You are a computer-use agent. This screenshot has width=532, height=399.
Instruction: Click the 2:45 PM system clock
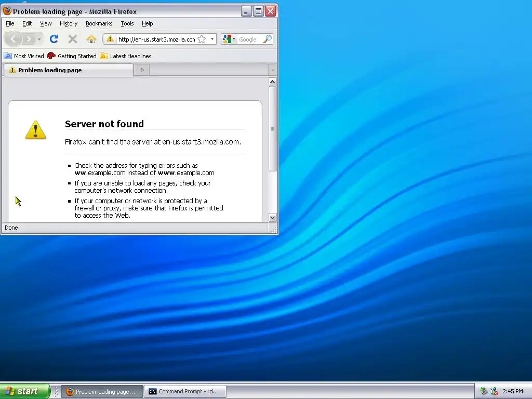513,391
